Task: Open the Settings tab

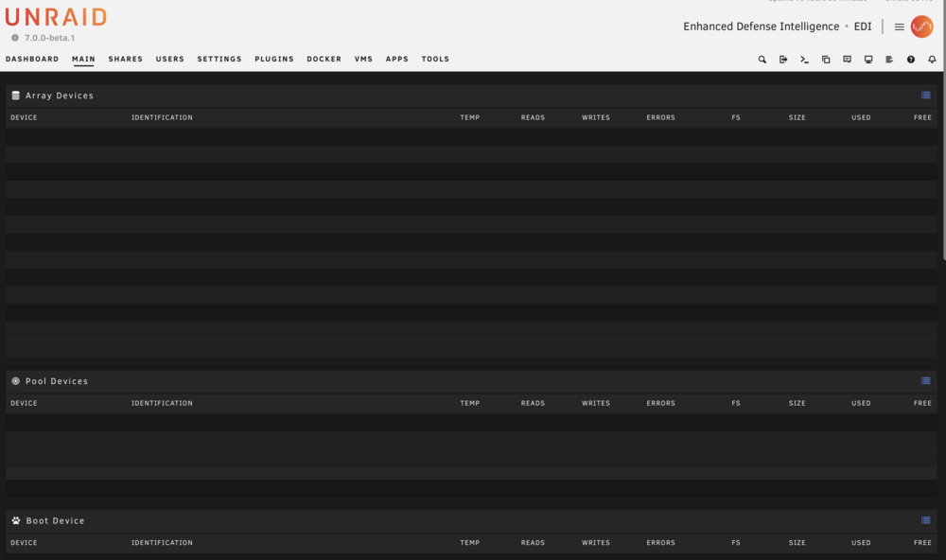Action: (219, 60)
